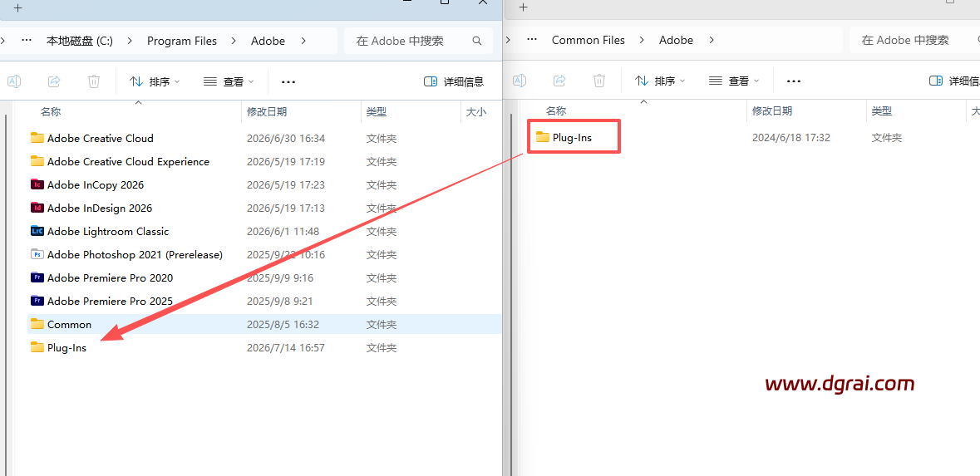Sort by 类型 column in left window
The height and width of the screenshot is (476, 980).
(377, 112)
